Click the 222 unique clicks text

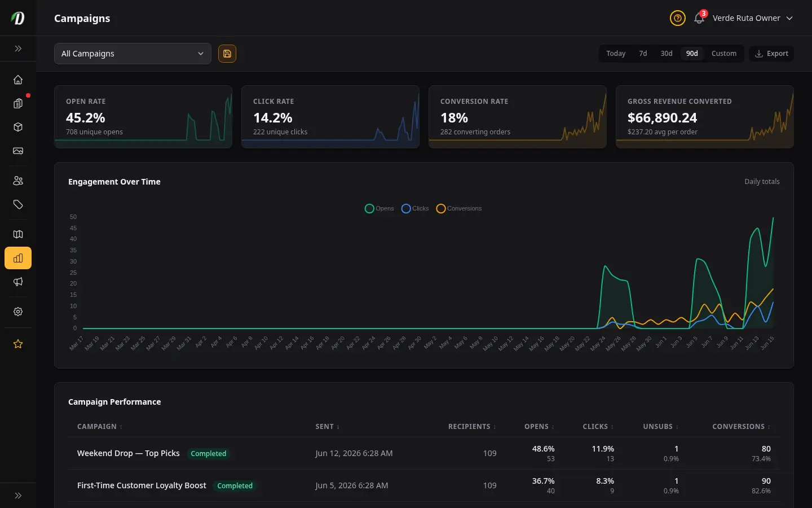click(280, 132)
